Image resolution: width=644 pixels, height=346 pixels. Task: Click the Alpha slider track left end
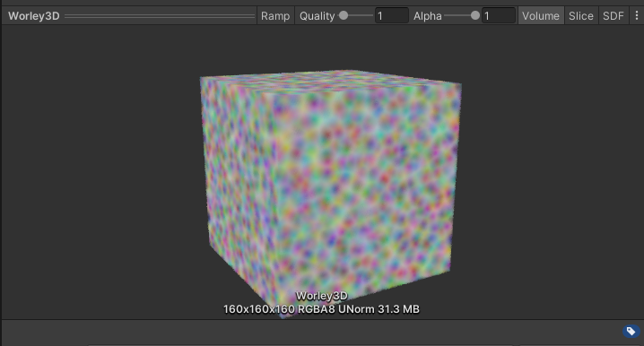coord(447,15)
